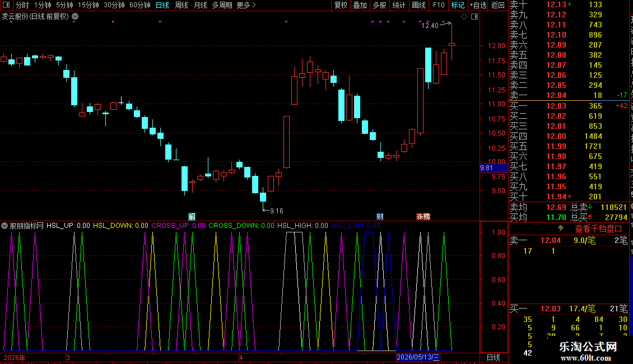Click the 总买 27794 value
The width and height of the screenshot is (633, 364).
616,217
